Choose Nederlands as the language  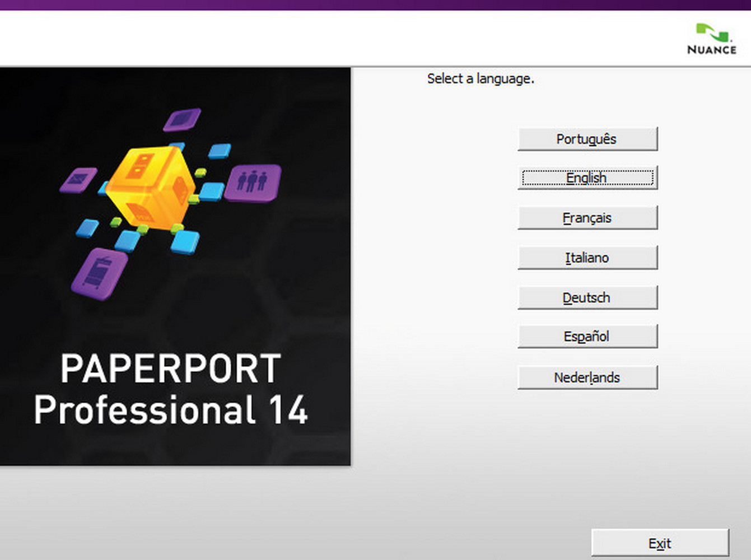(587, 377)
